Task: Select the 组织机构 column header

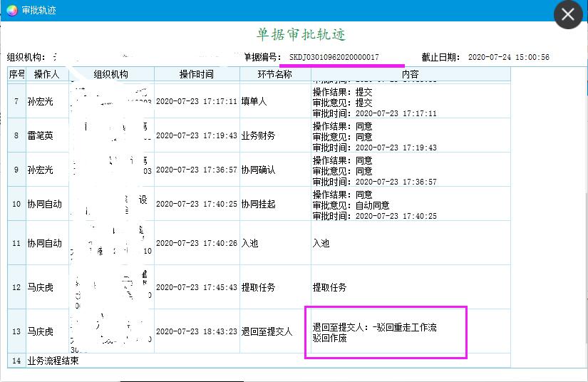Action: tap(110, 74)
